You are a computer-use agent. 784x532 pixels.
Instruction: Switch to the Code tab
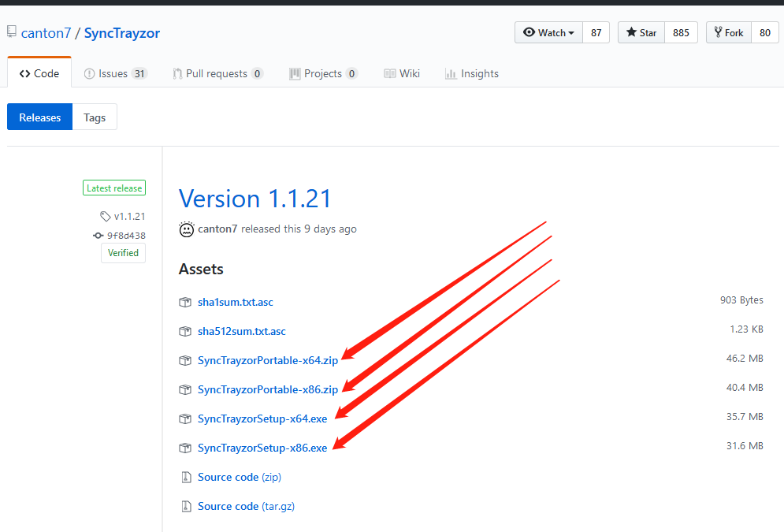(x=39, y=73)
